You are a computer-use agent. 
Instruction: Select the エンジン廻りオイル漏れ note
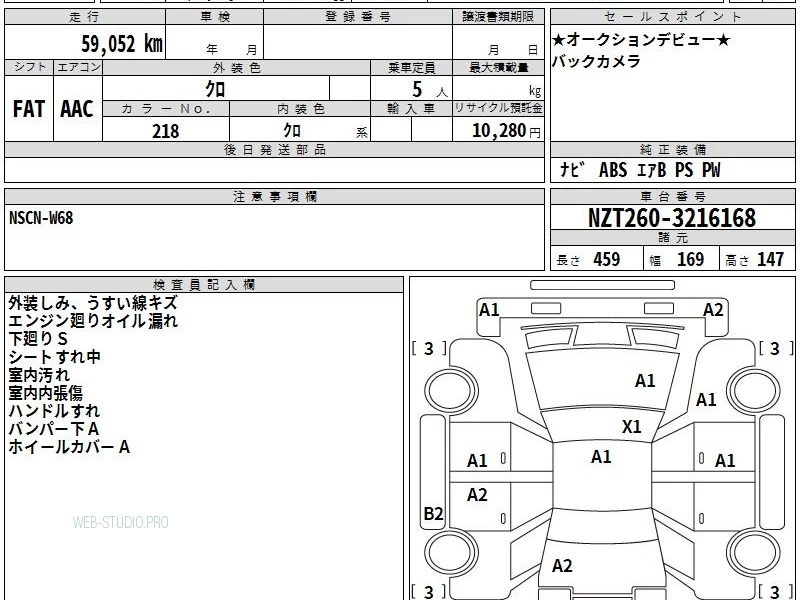point(93,320)
